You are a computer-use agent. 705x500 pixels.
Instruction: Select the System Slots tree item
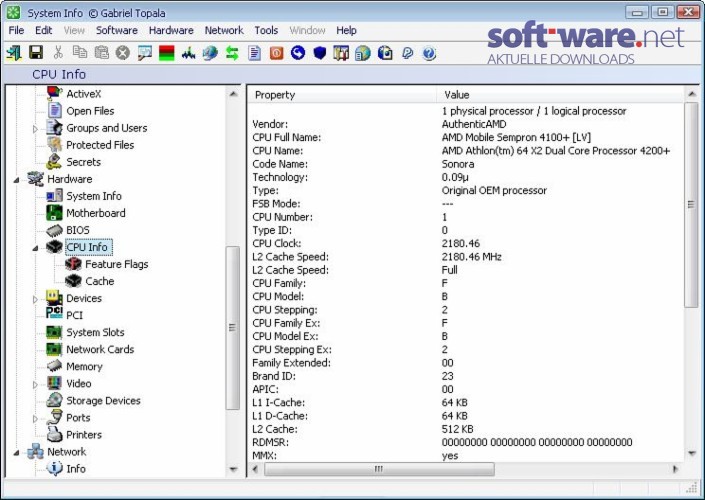[95, 332]
